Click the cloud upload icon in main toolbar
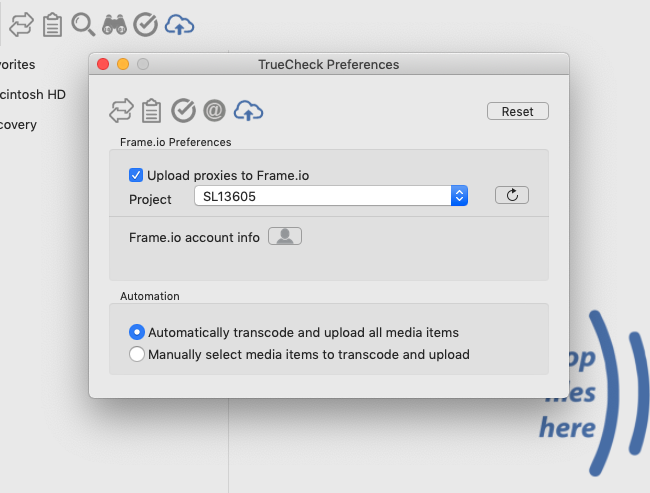Screen dimensions: 650x493 tap(179, 25)
